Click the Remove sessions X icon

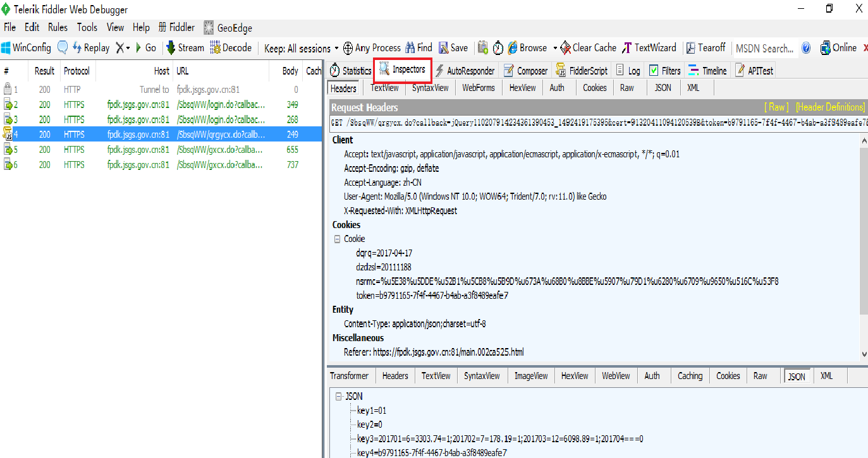click(119, 48)
